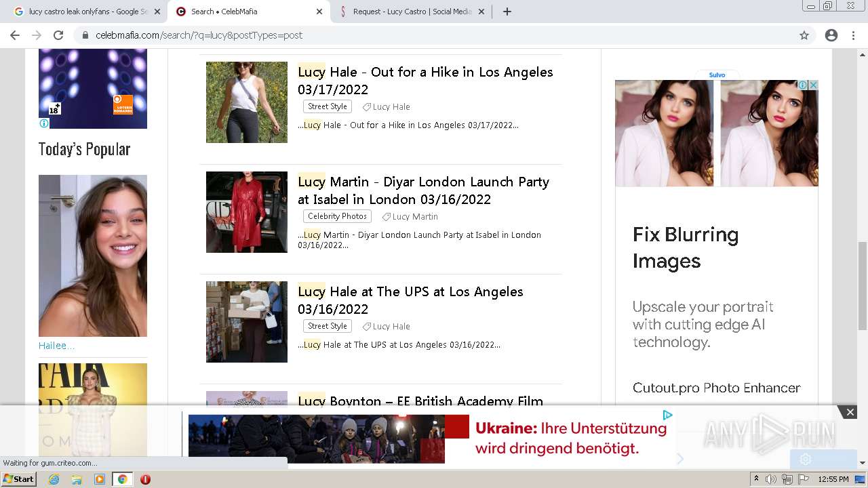Click AdChoices icon on Ukraine banner
Viewport: 868px width, 488px height.
point(667,415)
